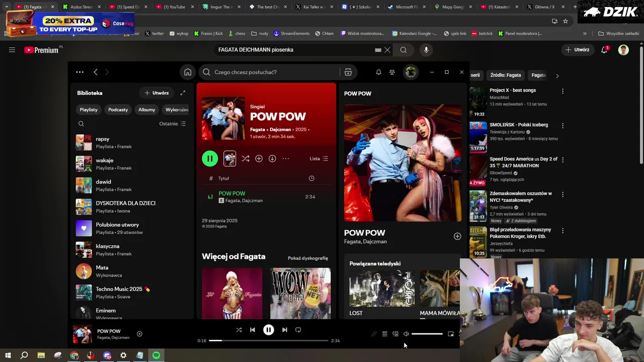The image size is (644, 362).
Task: Open Utwórz menu in Spotify library
Action: [x=156, y=93]
